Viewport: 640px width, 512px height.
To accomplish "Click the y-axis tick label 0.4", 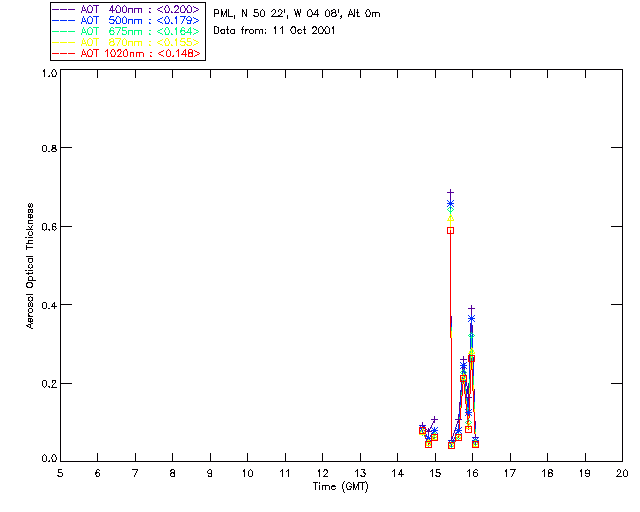I will 49,305.
